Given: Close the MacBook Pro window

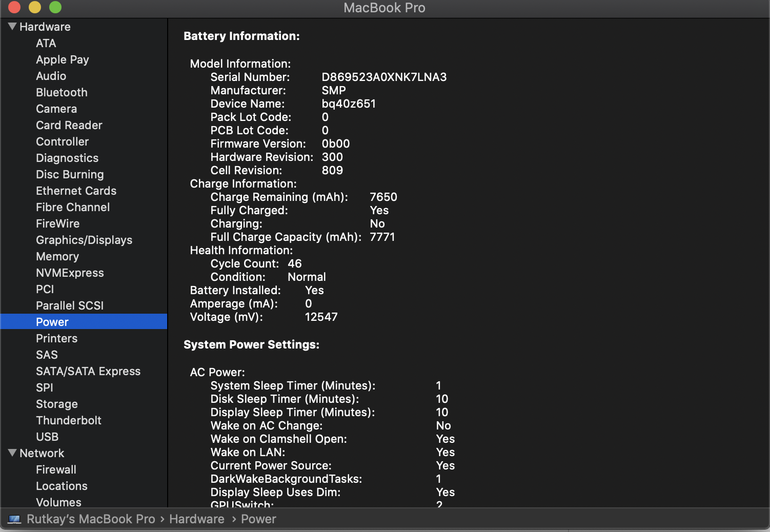Looking at the screenshot, I should [14, 7].
